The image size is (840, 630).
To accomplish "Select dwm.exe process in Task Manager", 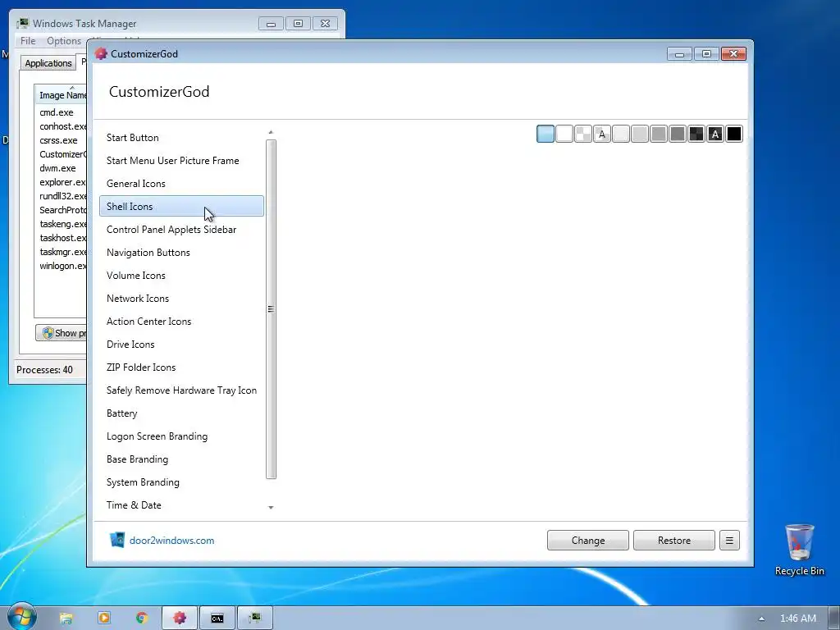I will point(61,168).
